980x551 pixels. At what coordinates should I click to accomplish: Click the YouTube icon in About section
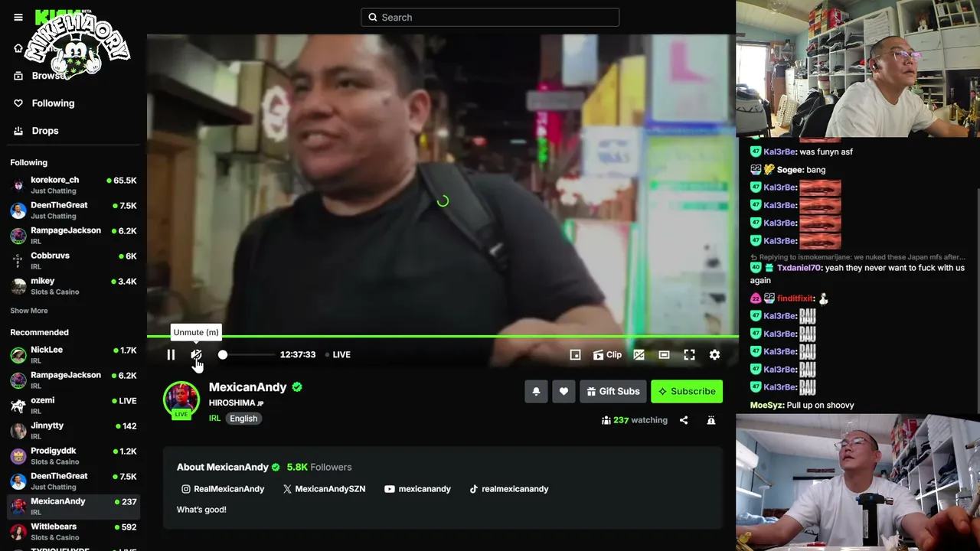(390, 489)
